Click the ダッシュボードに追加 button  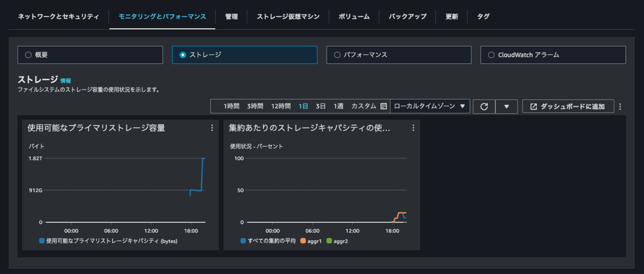[x=568, y=106]
